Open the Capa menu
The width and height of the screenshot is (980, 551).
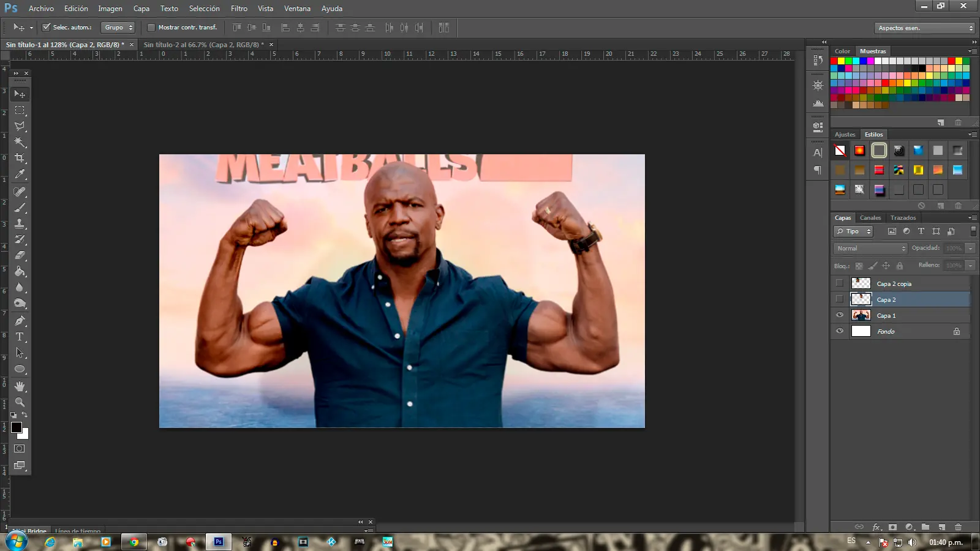point(141,9)
